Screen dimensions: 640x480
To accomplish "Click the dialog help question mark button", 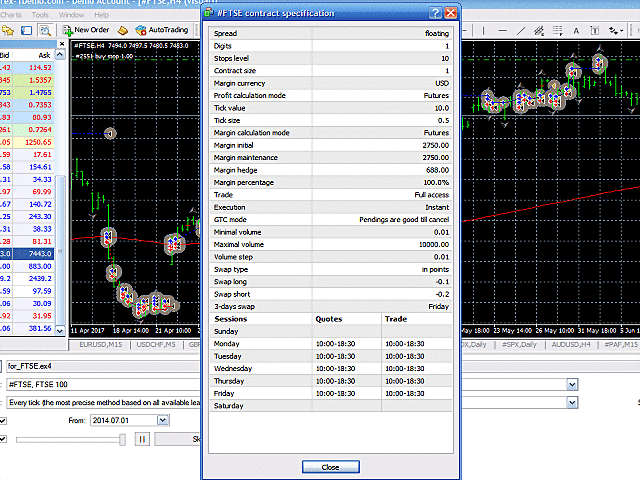I will point(435,13).
